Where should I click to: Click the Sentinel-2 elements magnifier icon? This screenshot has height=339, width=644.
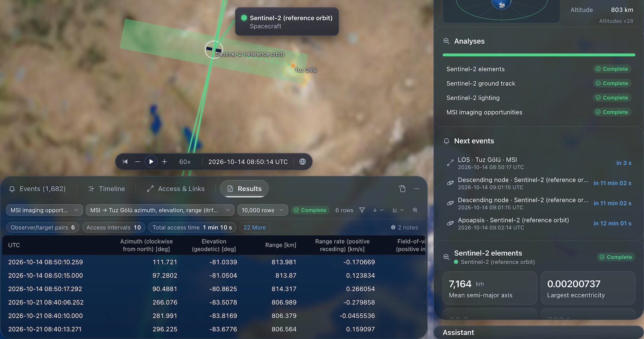(446, 257)
